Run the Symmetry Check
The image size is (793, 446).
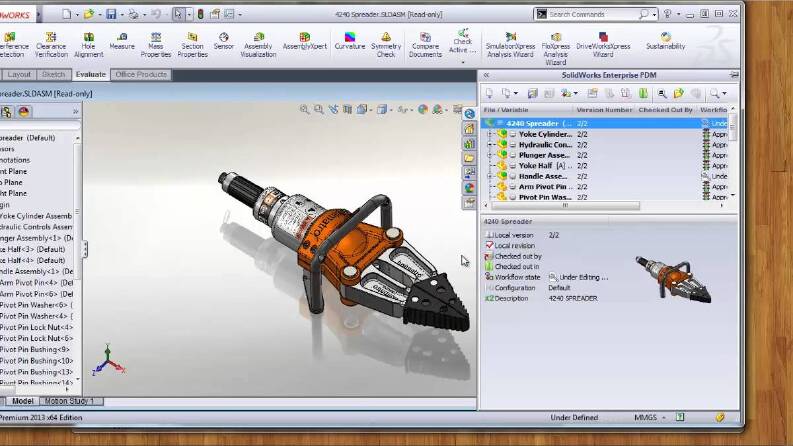[386, 44]
